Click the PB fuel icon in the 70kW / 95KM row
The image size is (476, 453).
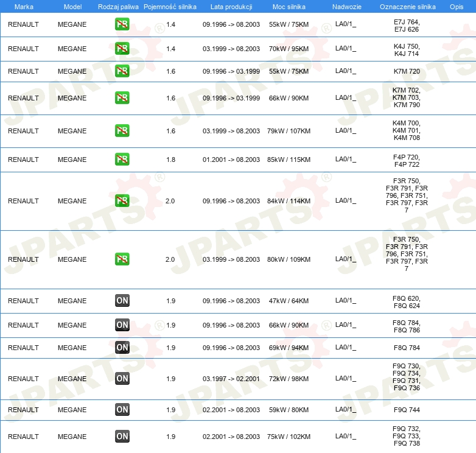pos(122,49)
